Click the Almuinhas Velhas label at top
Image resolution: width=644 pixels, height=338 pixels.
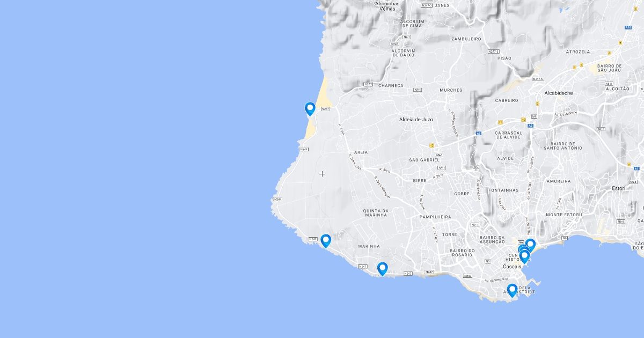point(387,6)
